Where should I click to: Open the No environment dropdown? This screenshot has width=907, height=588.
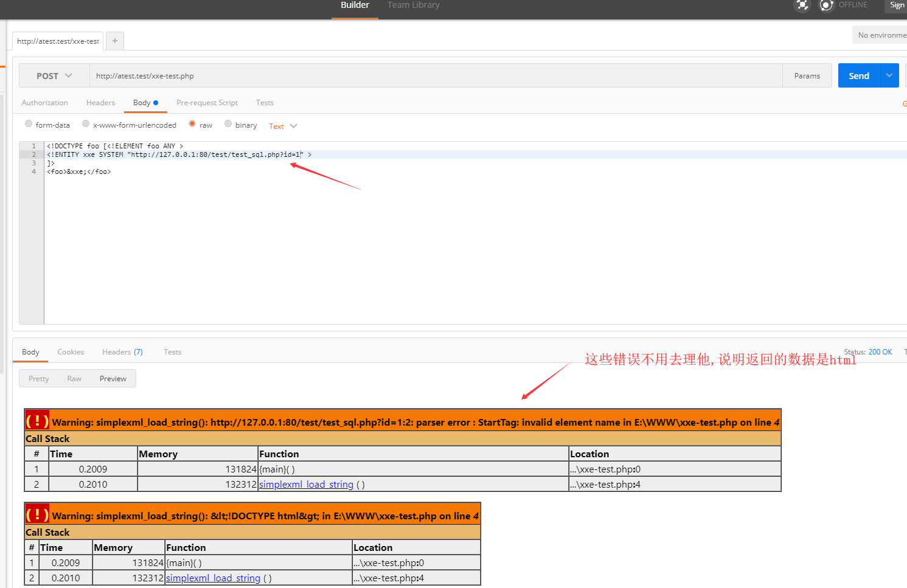[x=880, y=35]
